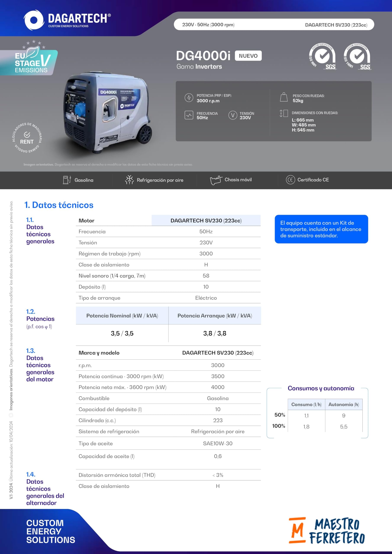Click the '5,5' autonomy at 100% value
392x554 pixels.
pyautogui.click(x=344, y=427)
